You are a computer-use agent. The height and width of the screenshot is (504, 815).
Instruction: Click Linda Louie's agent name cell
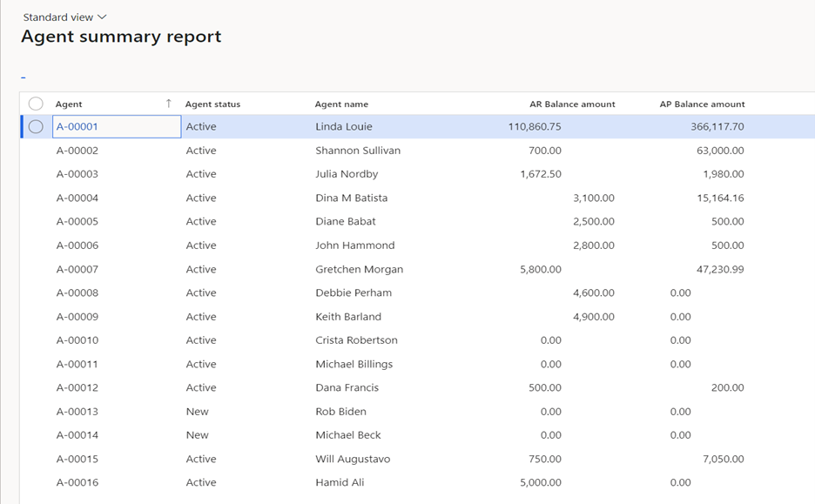click(x=344, y=126)
